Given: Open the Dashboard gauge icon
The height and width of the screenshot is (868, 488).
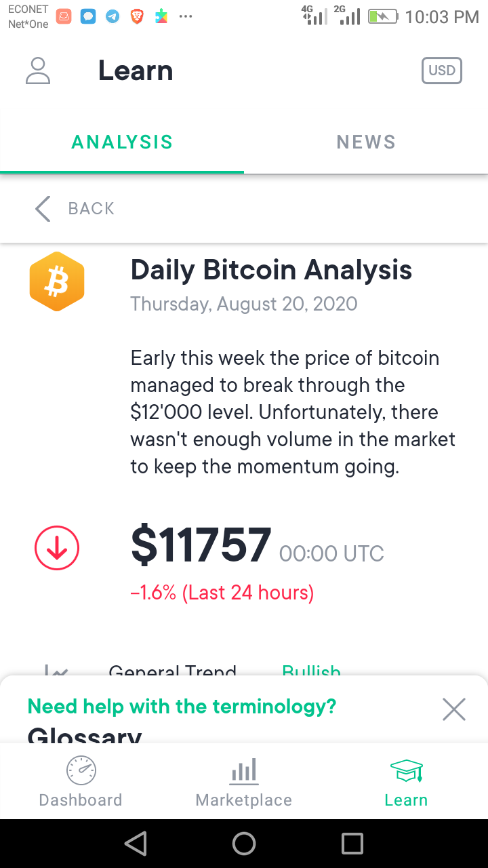Looking at the screenshot, I should [81, 770].
